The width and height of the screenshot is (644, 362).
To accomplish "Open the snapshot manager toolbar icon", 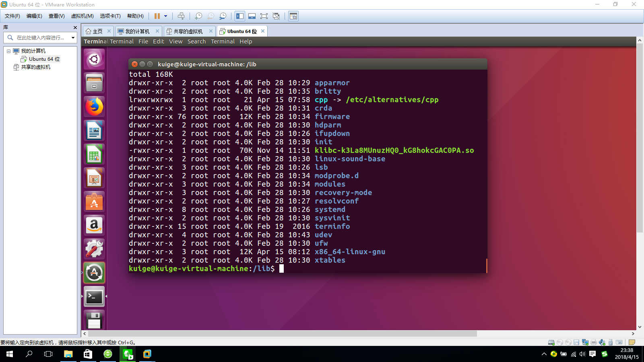I will [223, 16].
